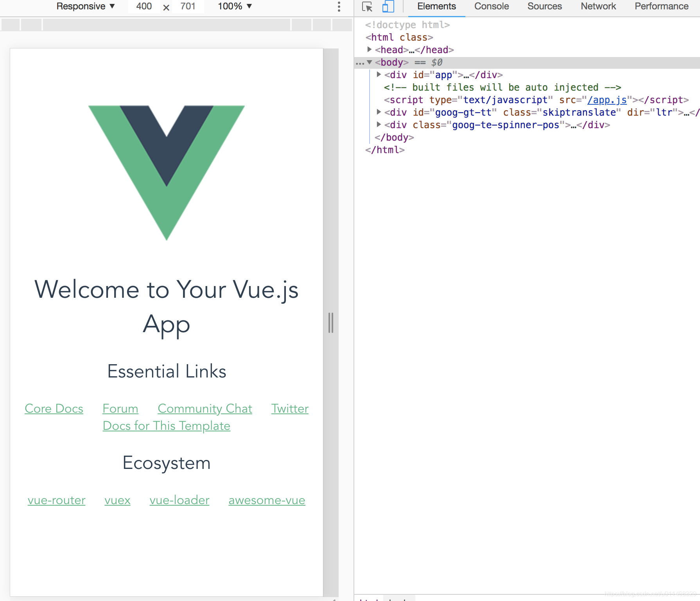Expand the head element node
Image resolution: width=700 pixels, height=601 pixels.
click(x=369, y=50)
